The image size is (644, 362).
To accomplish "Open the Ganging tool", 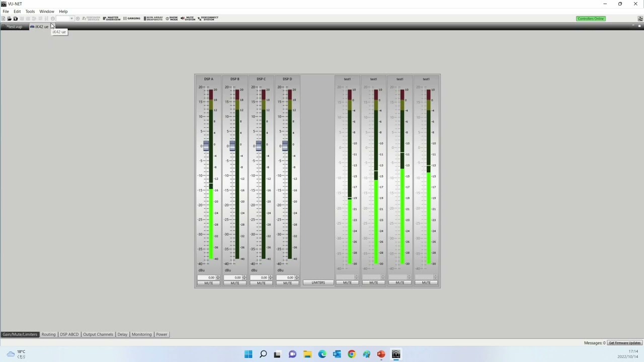I will tap(132, 19).
